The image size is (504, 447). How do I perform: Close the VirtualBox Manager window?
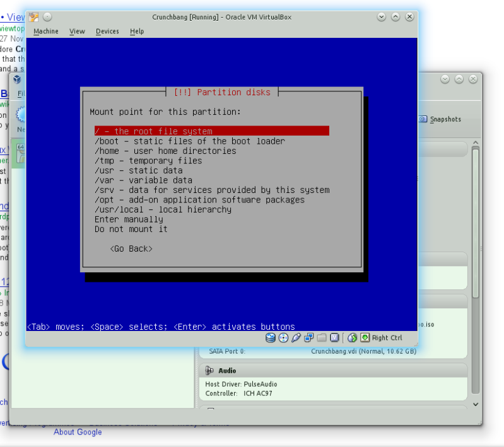click(x=473, y=79)
